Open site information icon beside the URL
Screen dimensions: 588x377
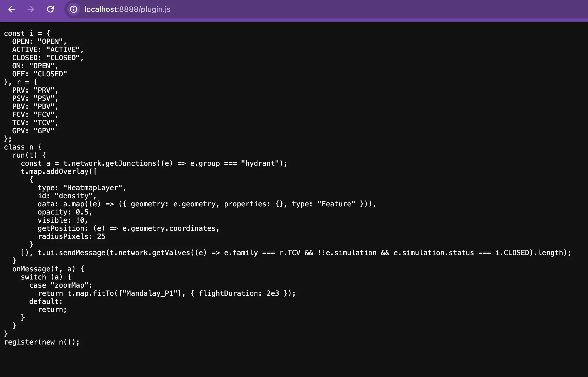pyautogui.click(x=74, y=9)
